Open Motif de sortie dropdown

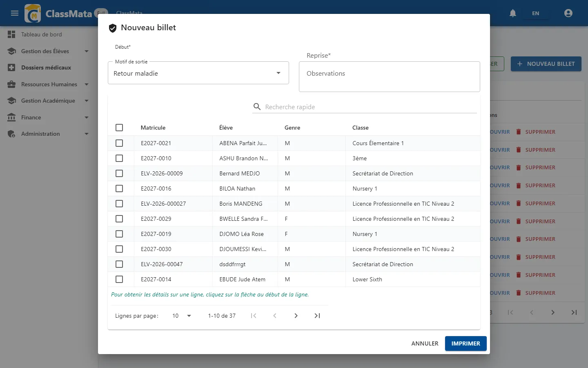pos(198,73)
